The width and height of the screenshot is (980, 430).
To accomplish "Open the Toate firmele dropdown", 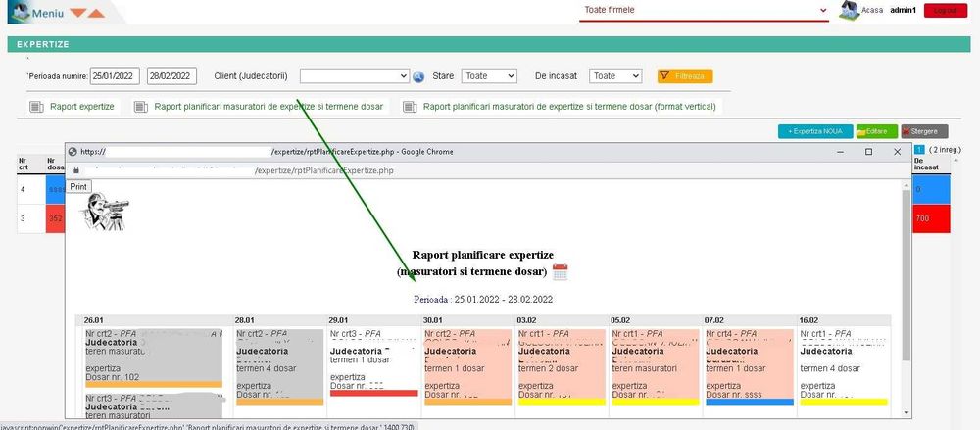I will pyautogui.click(x=704, y=11).
